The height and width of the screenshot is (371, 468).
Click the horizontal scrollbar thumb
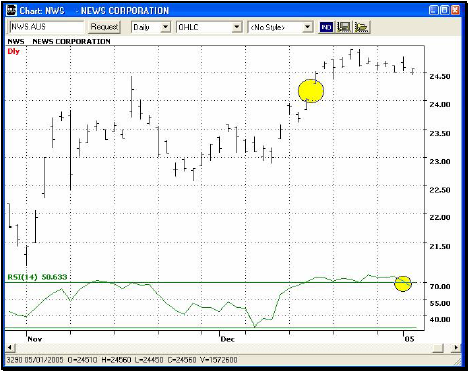point(438,348)
